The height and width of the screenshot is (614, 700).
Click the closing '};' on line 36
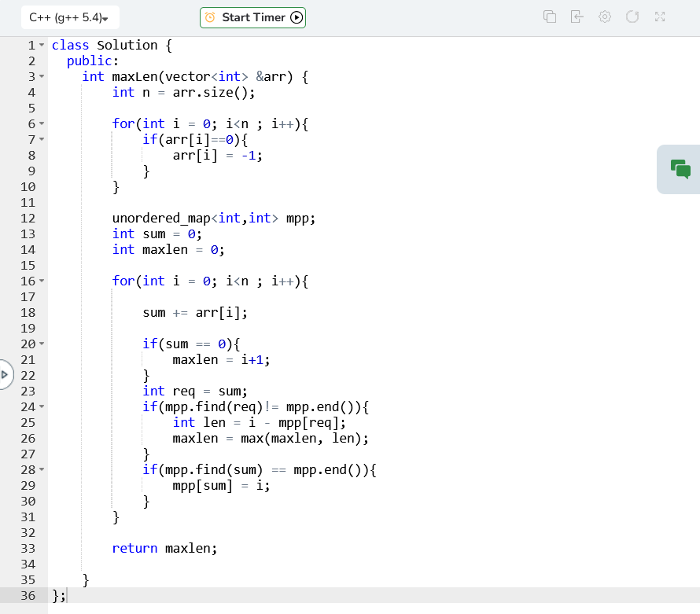pyautogui.click(x=59, y=596)
